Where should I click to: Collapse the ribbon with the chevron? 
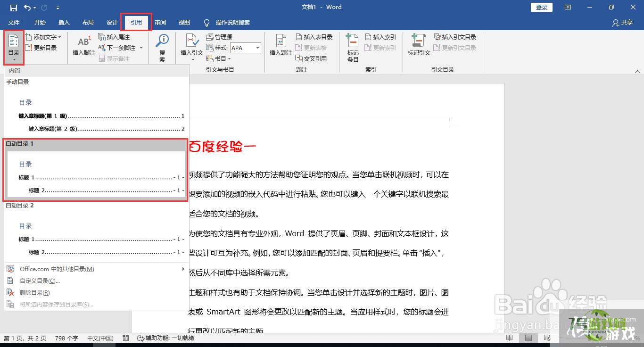[638, 72]
